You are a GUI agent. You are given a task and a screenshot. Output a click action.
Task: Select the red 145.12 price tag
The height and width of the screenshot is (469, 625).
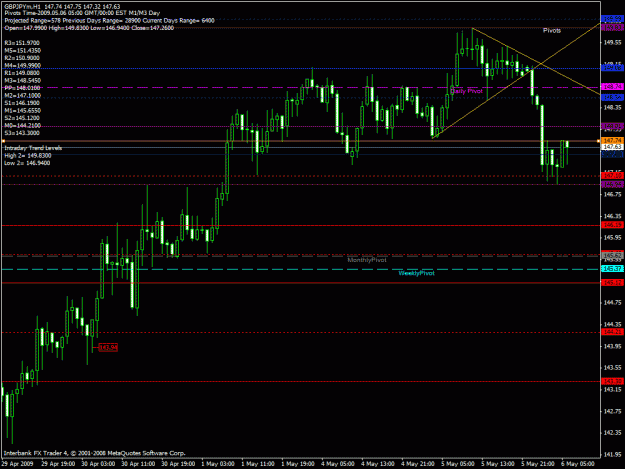click(612, 283)
